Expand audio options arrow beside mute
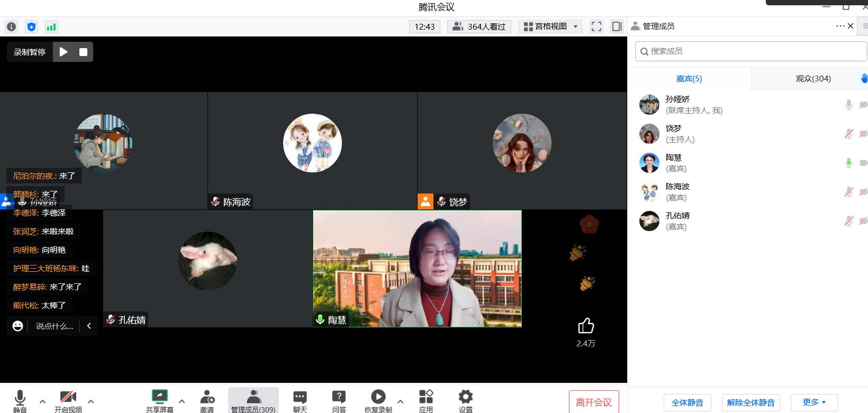Image resolution: width=868 pixels, height=413 pixels. (x=43, y=401)
